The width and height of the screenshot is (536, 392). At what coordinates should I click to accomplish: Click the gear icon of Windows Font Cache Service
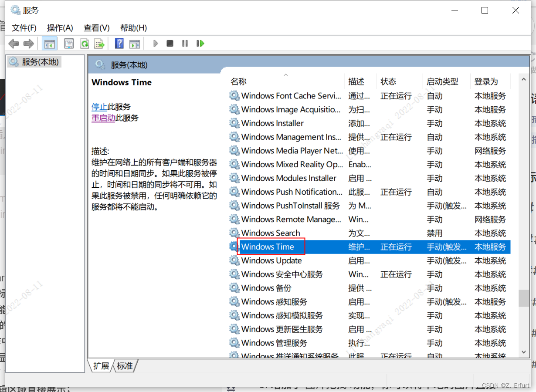click(x=234, y=96)
